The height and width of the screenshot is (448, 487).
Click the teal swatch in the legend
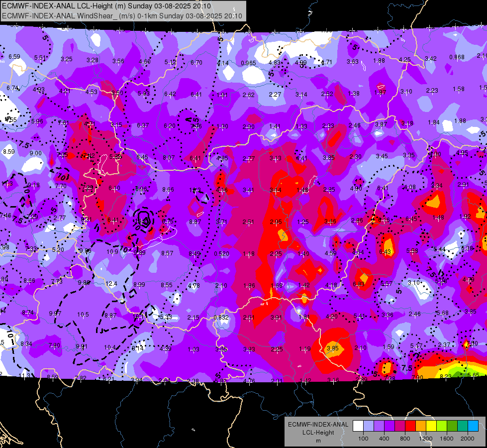coord(463,426)
